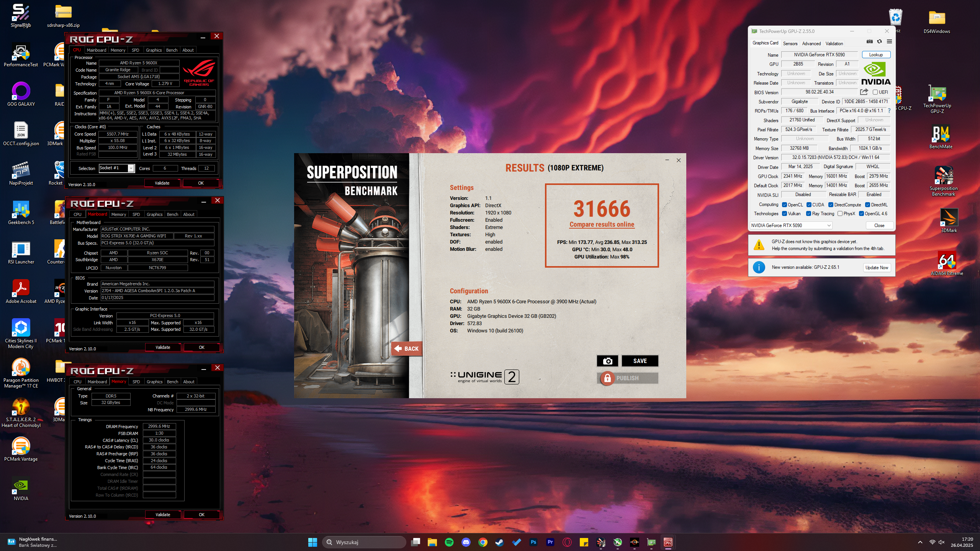Click the Lookup button in GPU-Z
The image size is (980, 551).
876,55
